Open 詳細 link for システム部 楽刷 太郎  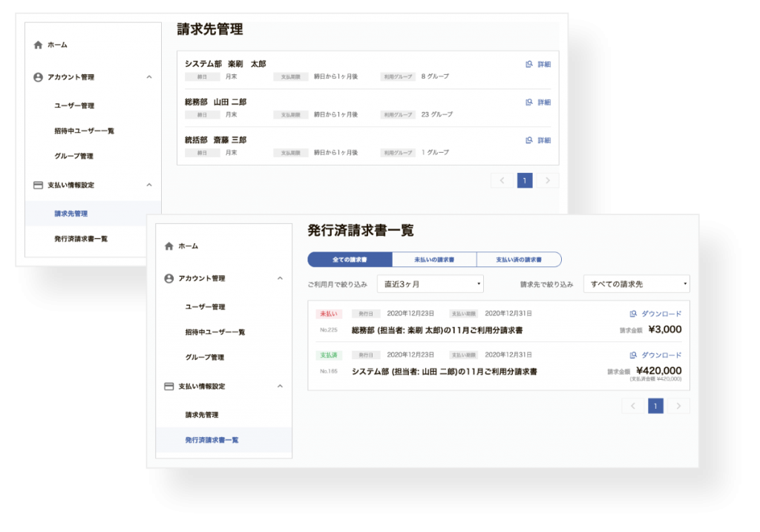544,64
